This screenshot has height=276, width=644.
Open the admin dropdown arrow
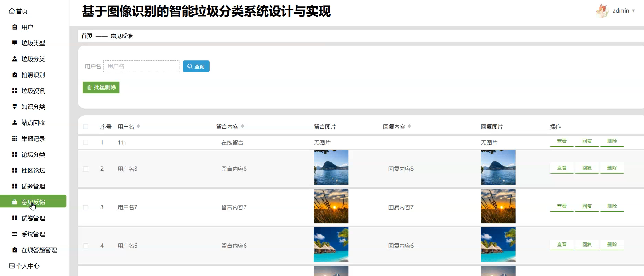pos(633,11)
